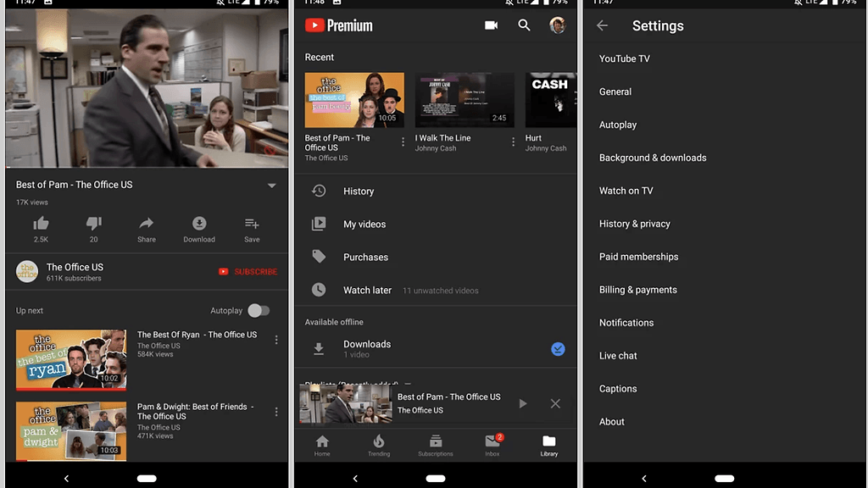868x488 pixels.
Task: Toggle the Autoplay switch
Action: 259,311
